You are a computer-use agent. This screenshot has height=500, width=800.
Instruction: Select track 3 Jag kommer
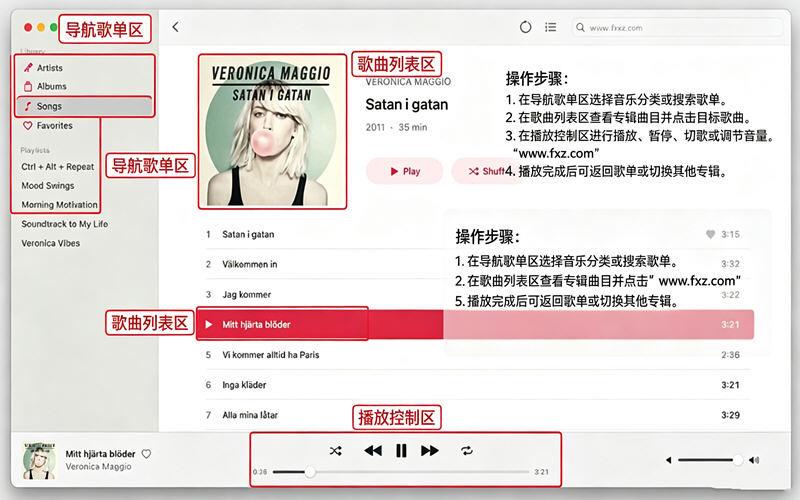[478, 294]
